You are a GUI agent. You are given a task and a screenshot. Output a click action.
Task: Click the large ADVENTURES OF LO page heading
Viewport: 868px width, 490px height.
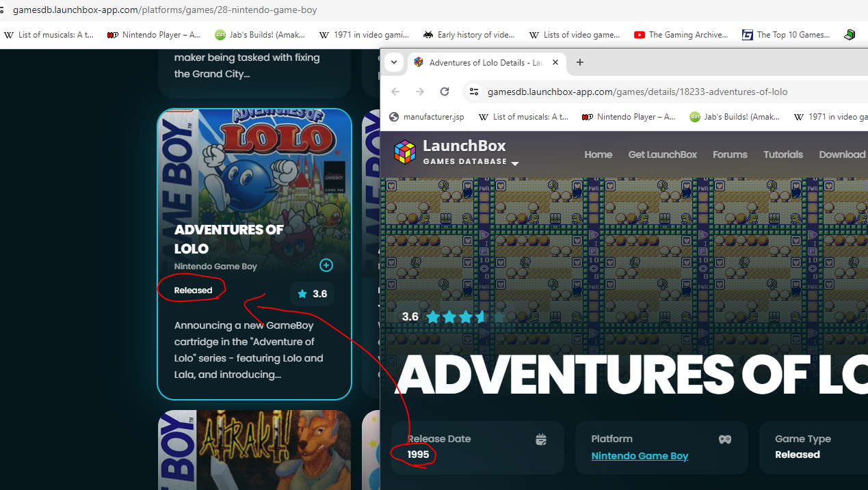(x=631, y=375)
